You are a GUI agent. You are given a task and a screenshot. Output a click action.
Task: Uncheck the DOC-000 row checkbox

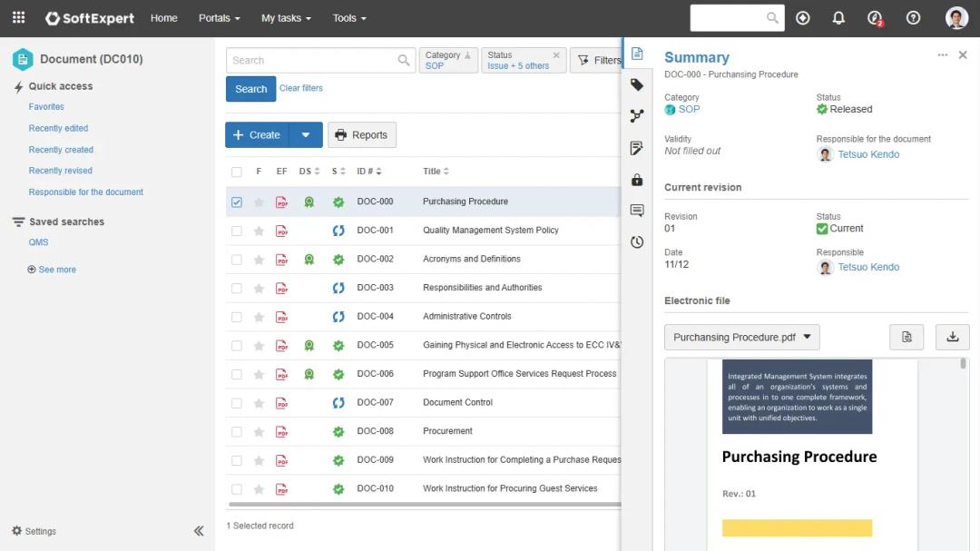click(x=237, y=202)
